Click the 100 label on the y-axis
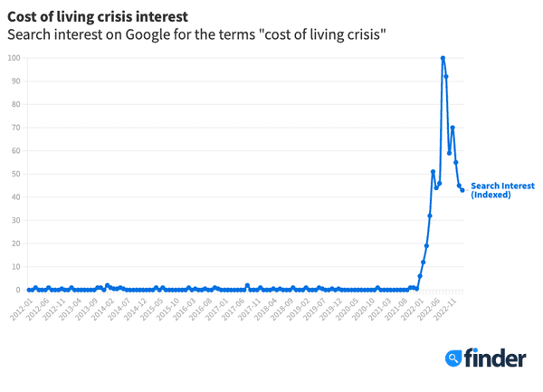Image resolution: width=543 pixels, height=392 pixels. click(x=14, y=58)
